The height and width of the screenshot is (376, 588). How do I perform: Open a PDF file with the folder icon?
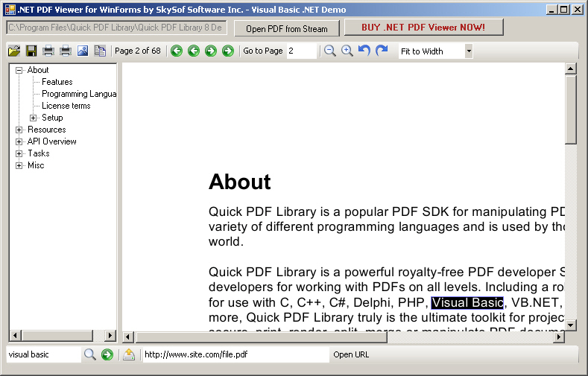point(14,51)
